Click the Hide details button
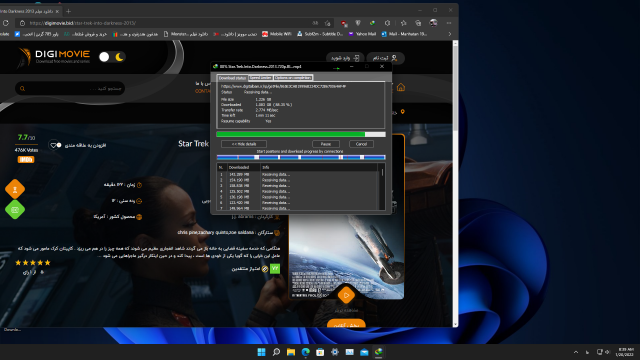This screenshot has height=360, width=640. coord(244,144)
